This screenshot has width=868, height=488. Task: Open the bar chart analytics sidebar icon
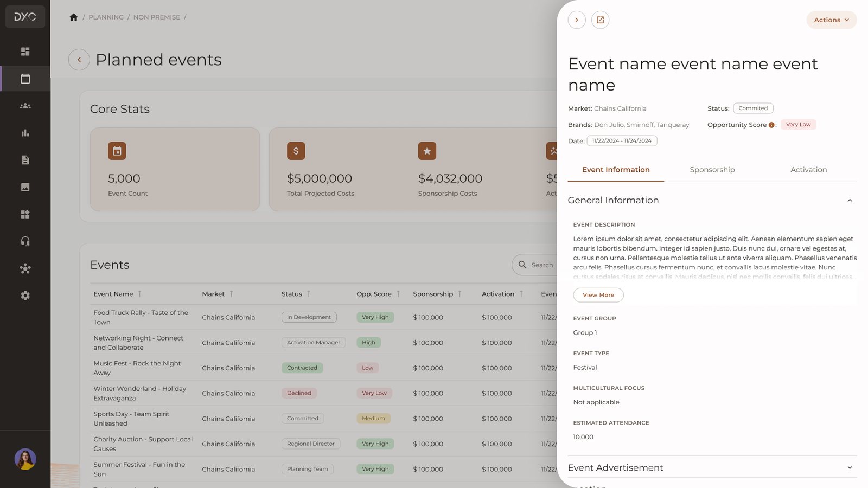coord(25,133)
